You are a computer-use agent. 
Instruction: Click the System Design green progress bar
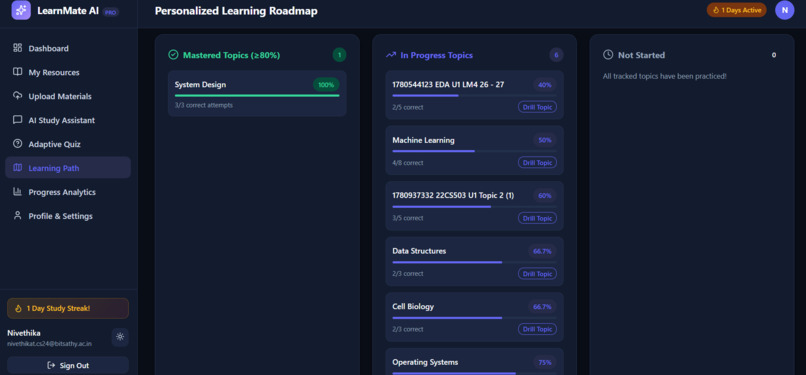pyautogui.click(x=257, y=96)
